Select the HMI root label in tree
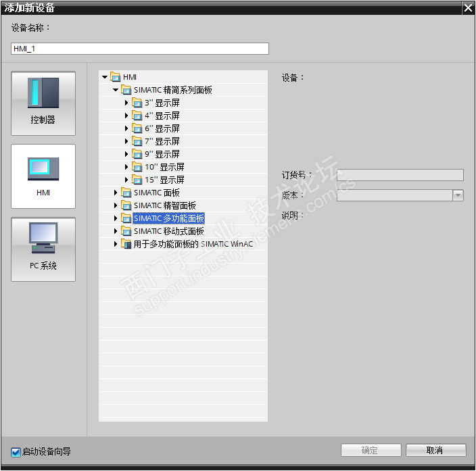This screenshot has width=476, height=471. pyautogui.click(x=130, y=77)
